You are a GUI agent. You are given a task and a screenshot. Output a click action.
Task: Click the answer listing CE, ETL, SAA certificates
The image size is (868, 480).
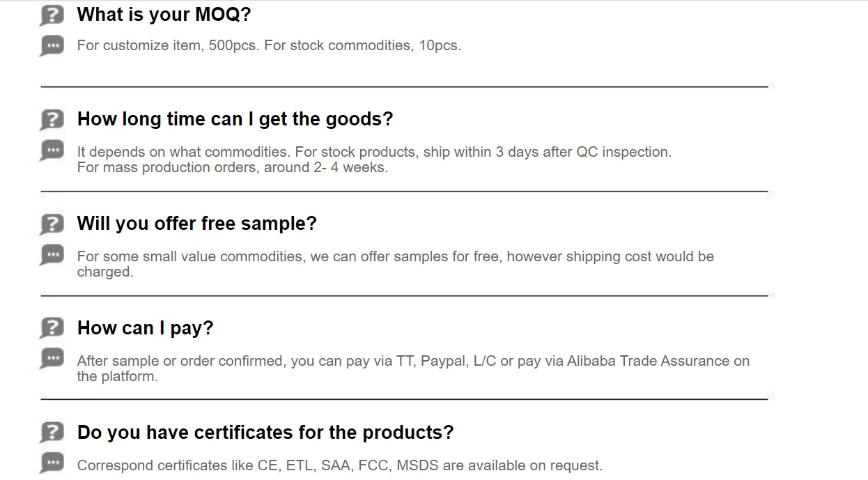click(339, 465)
